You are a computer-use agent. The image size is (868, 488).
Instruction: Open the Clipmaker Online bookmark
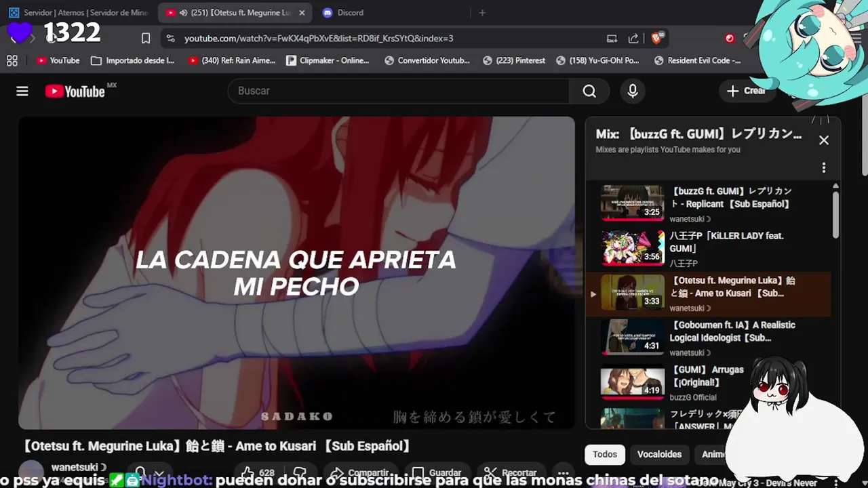pyautogui.click(x=328, y=60)
